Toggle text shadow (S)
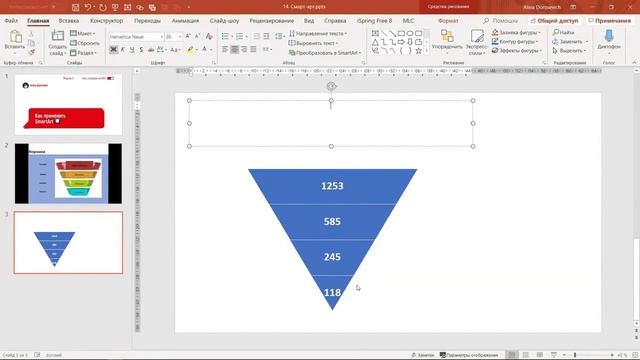640x360 pixels. pos(141,49)
